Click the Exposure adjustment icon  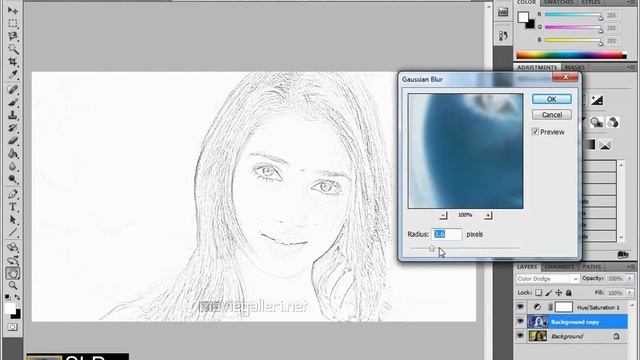click(x=597, y=100)
